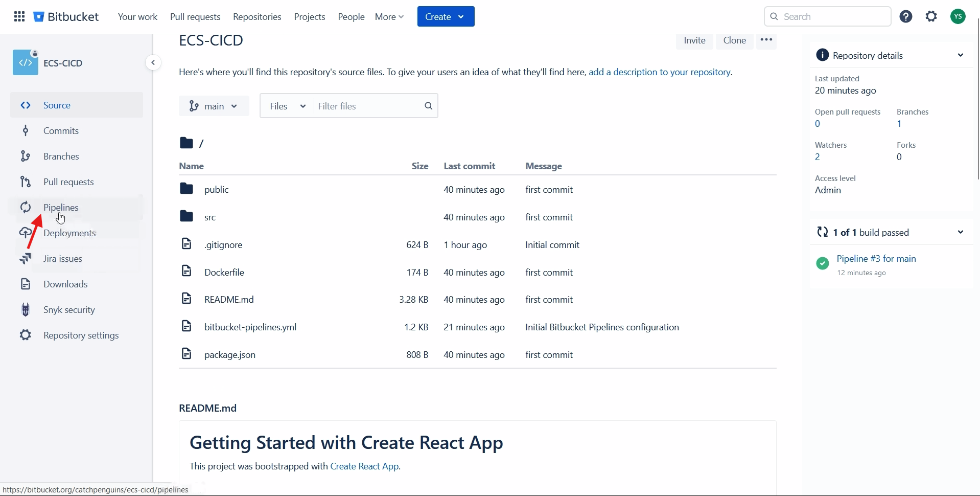Open the help question mark icon

(x=906, y=16)
